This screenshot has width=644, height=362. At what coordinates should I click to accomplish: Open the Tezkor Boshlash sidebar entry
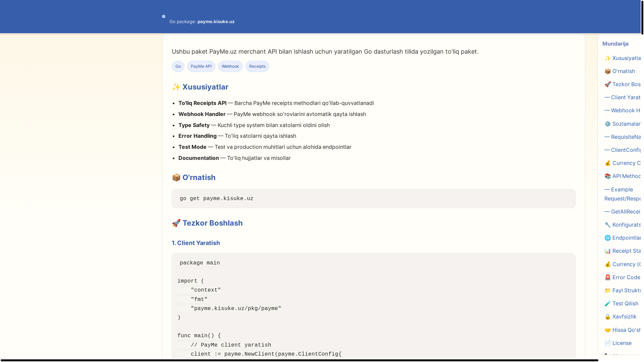[x=623, y=84]
